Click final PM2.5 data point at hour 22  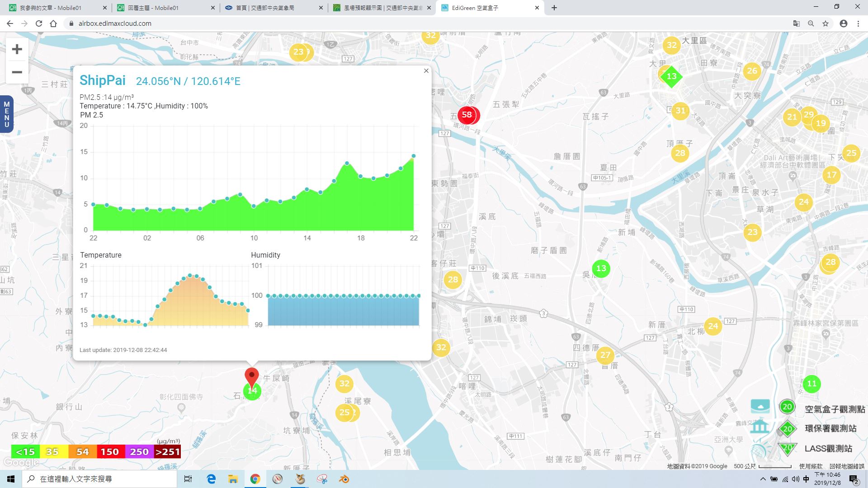pos(413,156)
